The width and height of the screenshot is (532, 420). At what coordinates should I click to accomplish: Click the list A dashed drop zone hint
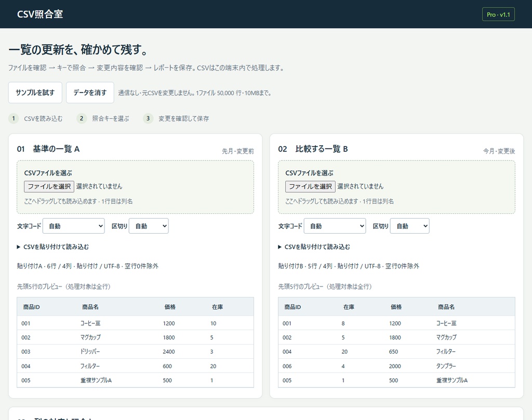78,201
